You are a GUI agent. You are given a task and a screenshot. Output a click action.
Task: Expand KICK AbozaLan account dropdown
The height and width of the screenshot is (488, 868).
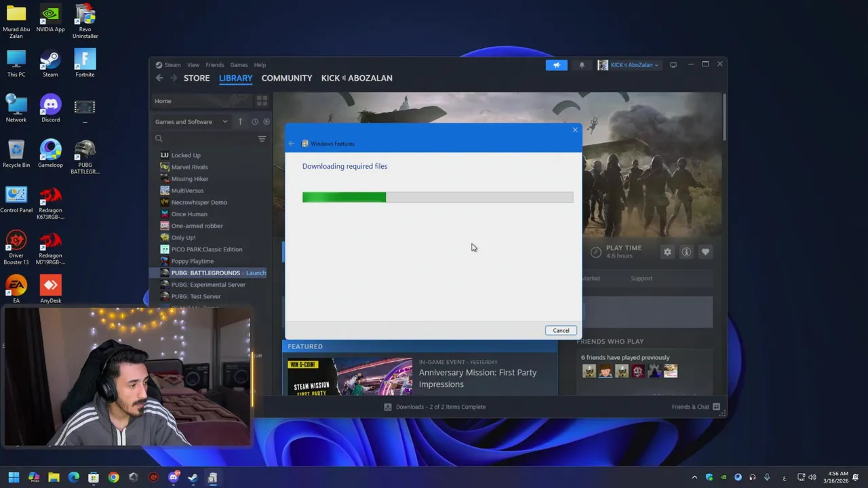(x=628, y=65)
